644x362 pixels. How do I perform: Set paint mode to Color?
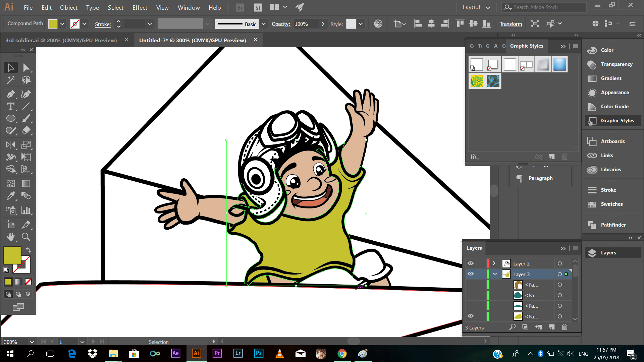[8, 282]
